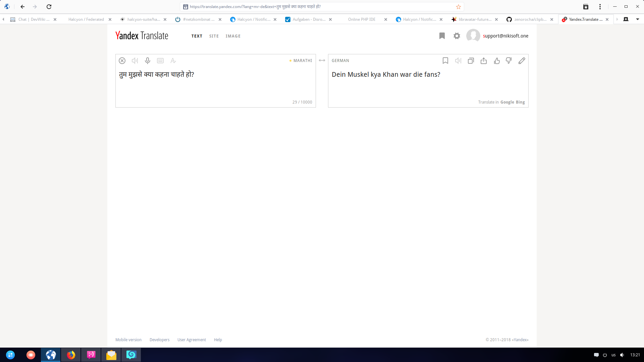Click the pencil icon to suggest an edit

522,61
